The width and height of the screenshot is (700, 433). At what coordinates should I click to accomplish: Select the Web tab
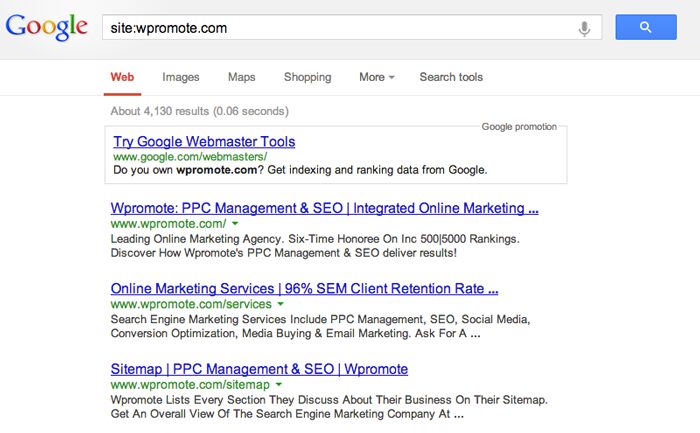(122, 77)
